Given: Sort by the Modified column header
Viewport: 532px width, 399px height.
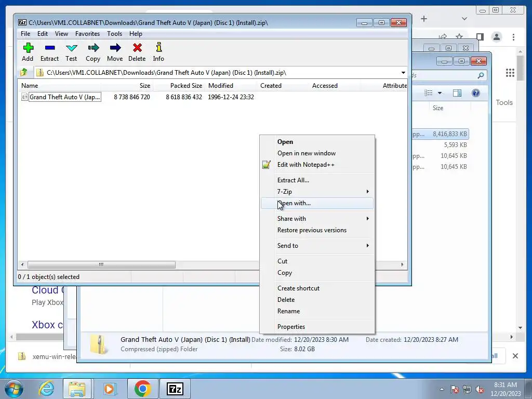Looking at the screenshot, I should [231, 86].
